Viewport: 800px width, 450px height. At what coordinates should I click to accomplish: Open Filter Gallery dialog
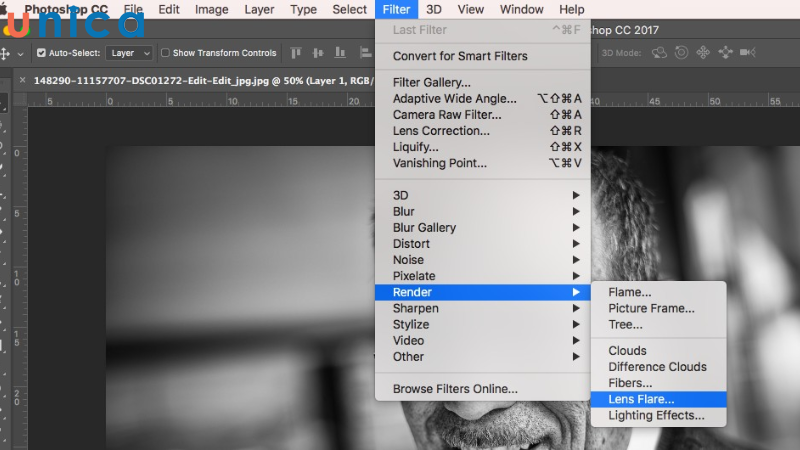[x=483, y=82]
